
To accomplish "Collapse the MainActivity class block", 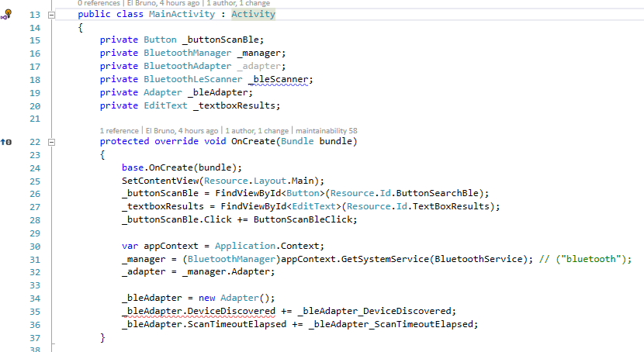I will tap(52, 16).
